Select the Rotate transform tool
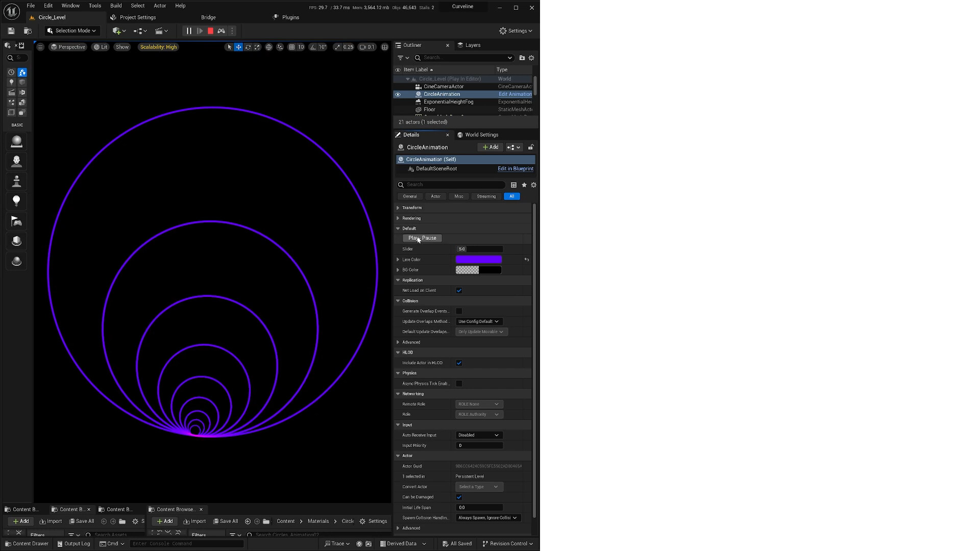980x551 pixels. point(248,47)
